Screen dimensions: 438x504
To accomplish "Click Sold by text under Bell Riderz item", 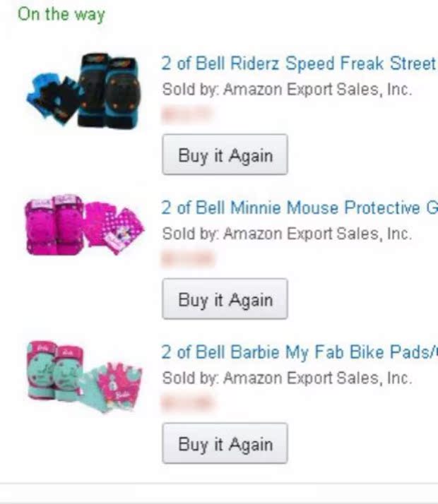I will pyautogui.click(x=287, y=90).
